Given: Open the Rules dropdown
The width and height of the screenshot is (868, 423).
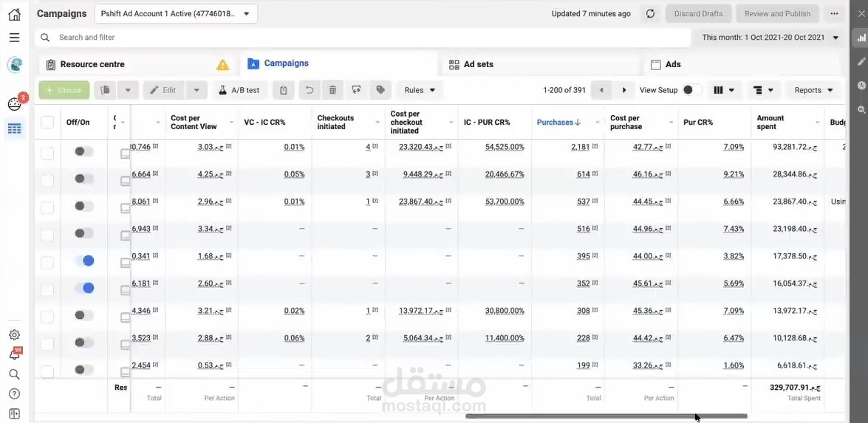Looking at the screenshot, I should [x=420, y=90].
